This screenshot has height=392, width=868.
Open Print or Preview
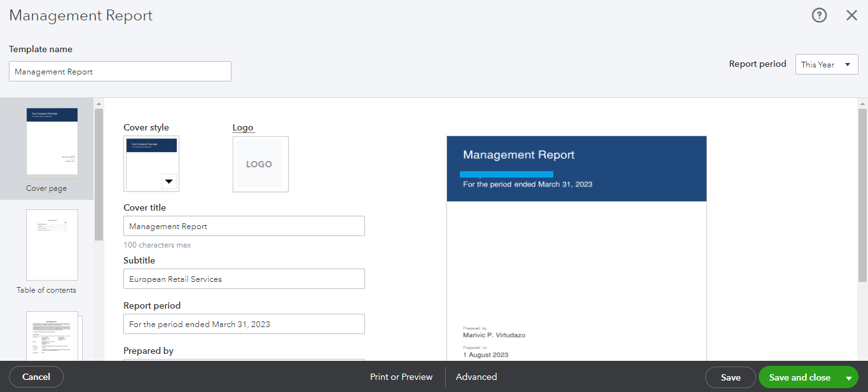401,377
